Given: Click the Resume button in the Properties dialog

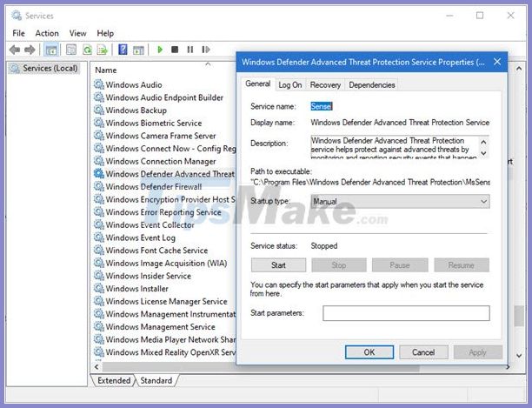Looking at the screenshot, I should coord(462,265).
